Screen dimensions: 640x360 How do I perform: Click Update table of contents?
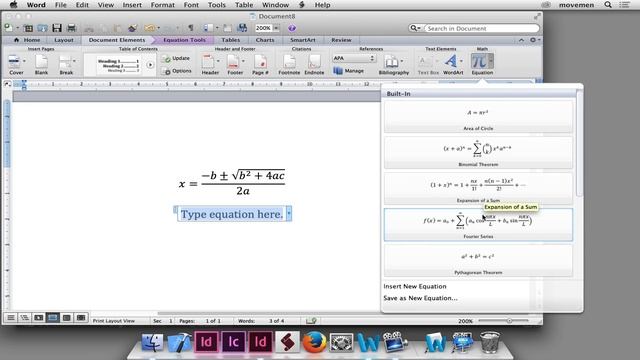pos(177,58)
